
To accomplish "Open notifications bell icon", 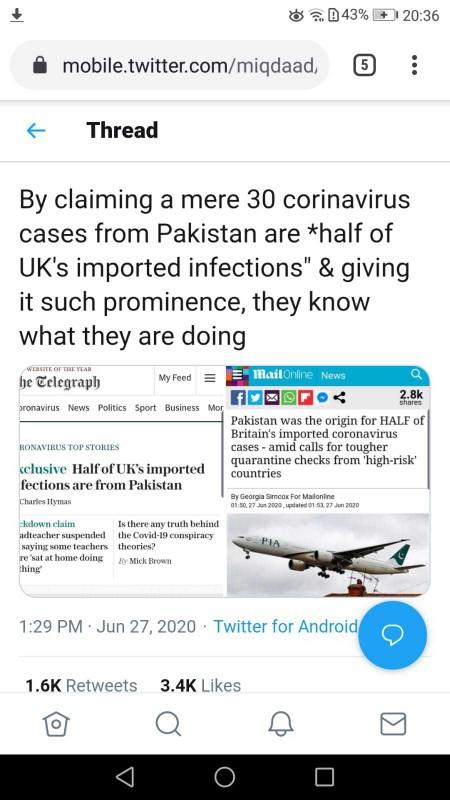I will 281,723.
